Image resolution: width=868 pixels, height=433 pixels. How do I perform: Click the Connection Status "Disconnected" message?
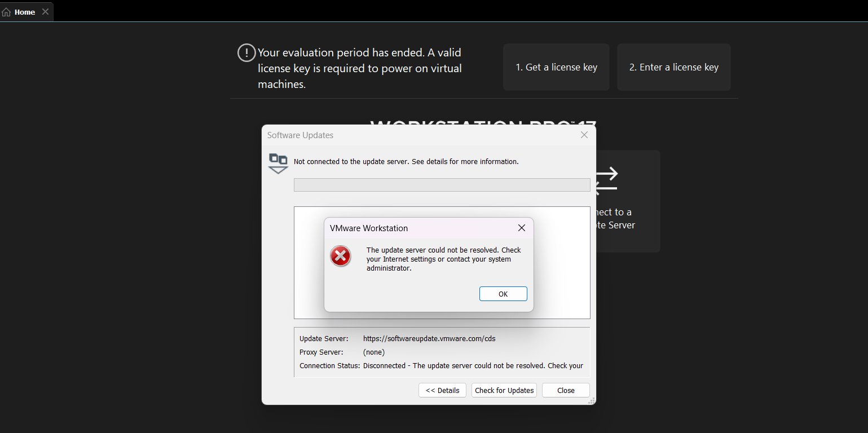[x=473, y=365]
